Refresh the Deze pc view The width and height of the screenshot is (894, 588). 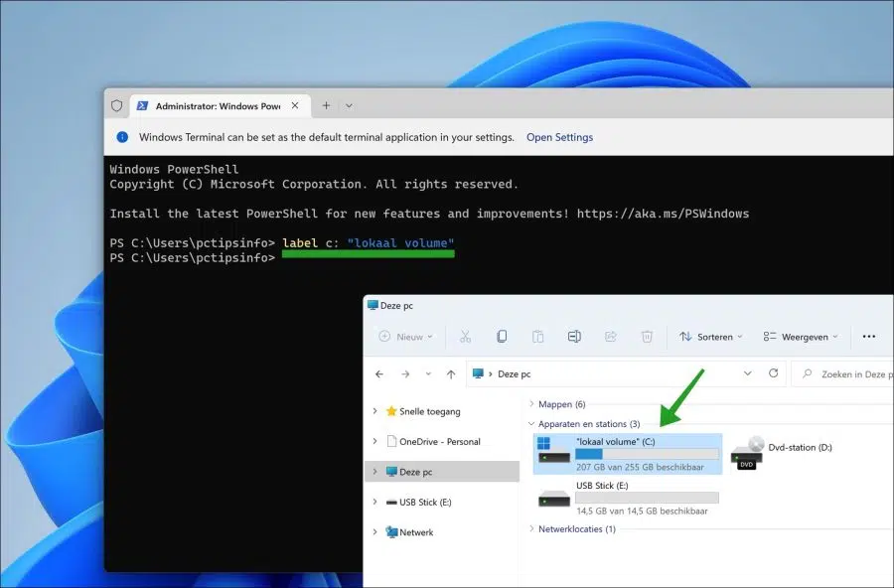(x=774, y=373)
